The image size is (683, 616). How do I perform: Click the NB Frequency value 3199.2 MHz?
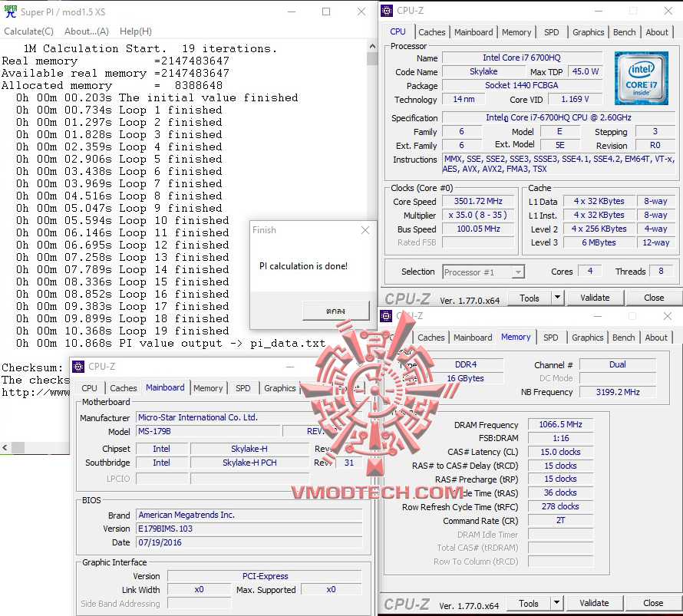point(618,392)
